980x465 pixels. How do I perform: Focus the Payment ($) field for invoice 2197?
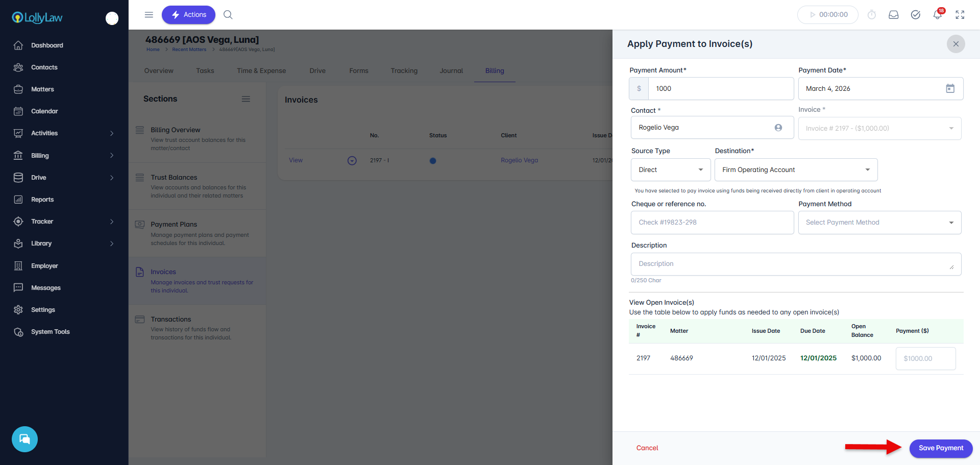point(926,359)
